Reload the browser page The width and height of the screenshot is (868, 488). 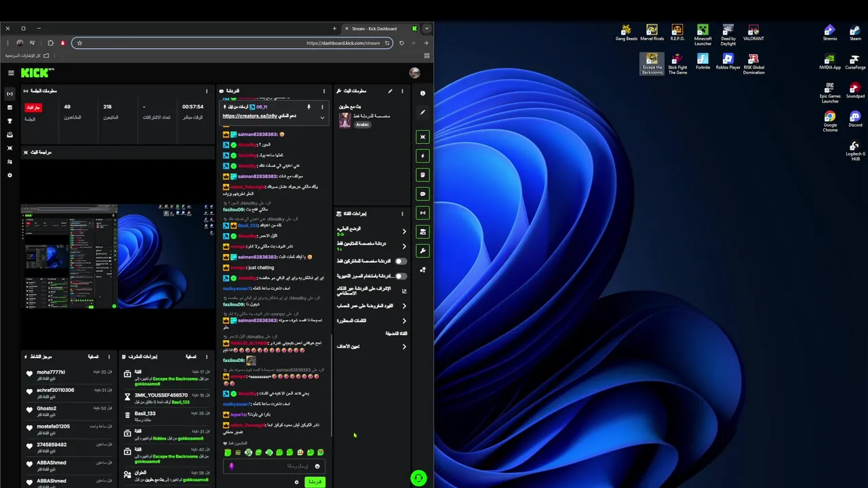[401, 43]
